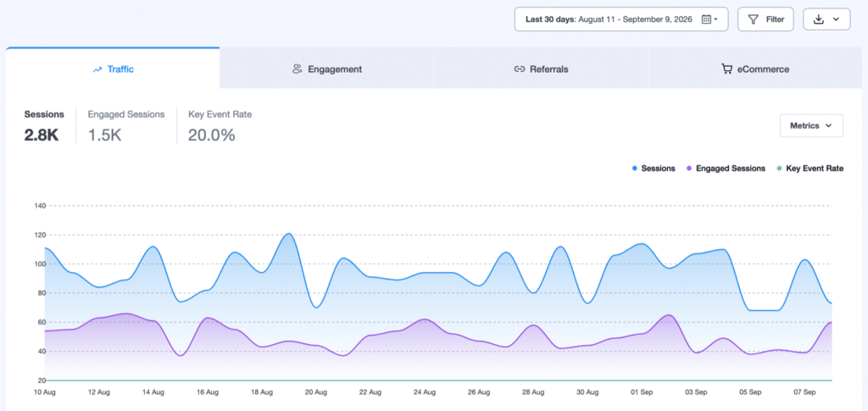
Task: Click the Traffic trend-line icon
Action: 97,69
